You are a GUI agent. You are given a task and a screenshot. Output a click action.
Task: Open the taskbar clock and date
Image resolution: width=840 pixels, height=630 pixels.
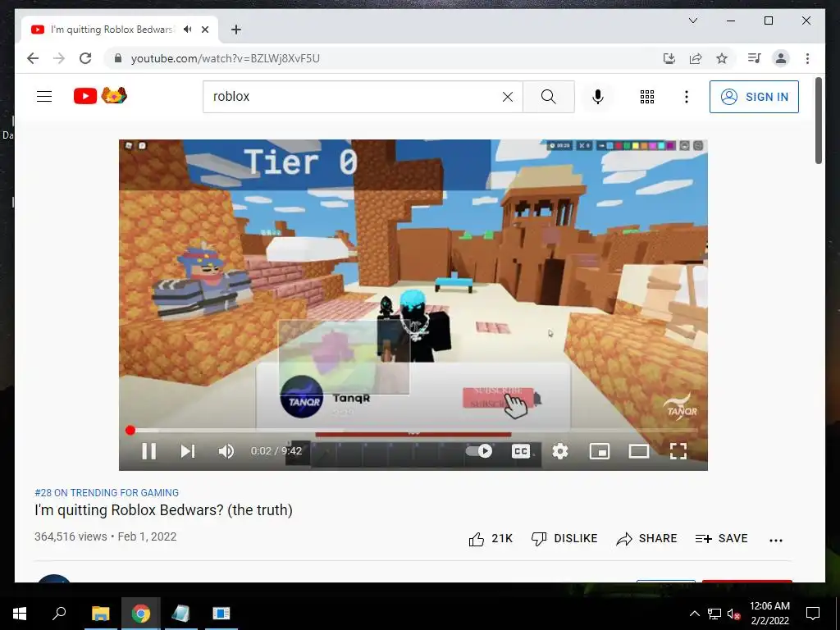pyautogui.click(x=769, y=614)
